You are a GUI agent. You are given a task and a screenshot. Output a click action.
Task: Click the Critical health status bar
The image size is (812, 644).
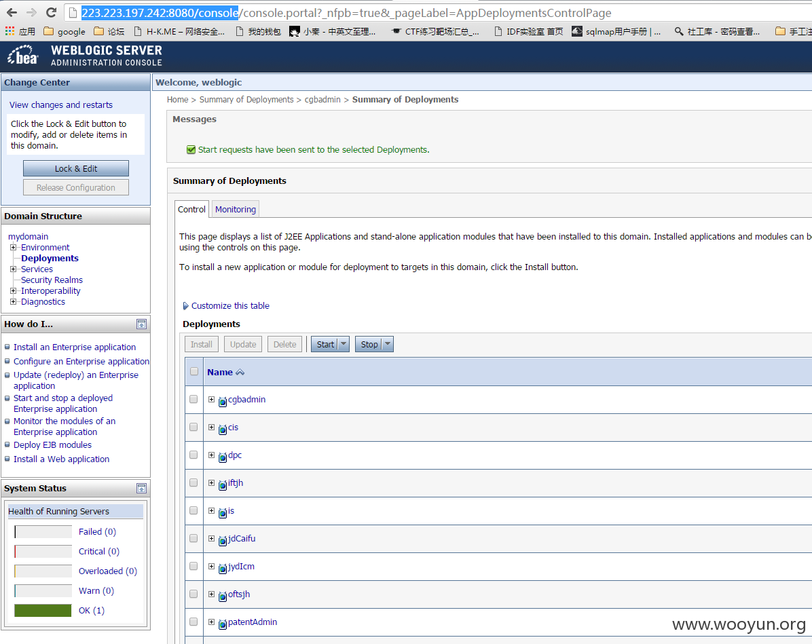(x=43, y=551)
